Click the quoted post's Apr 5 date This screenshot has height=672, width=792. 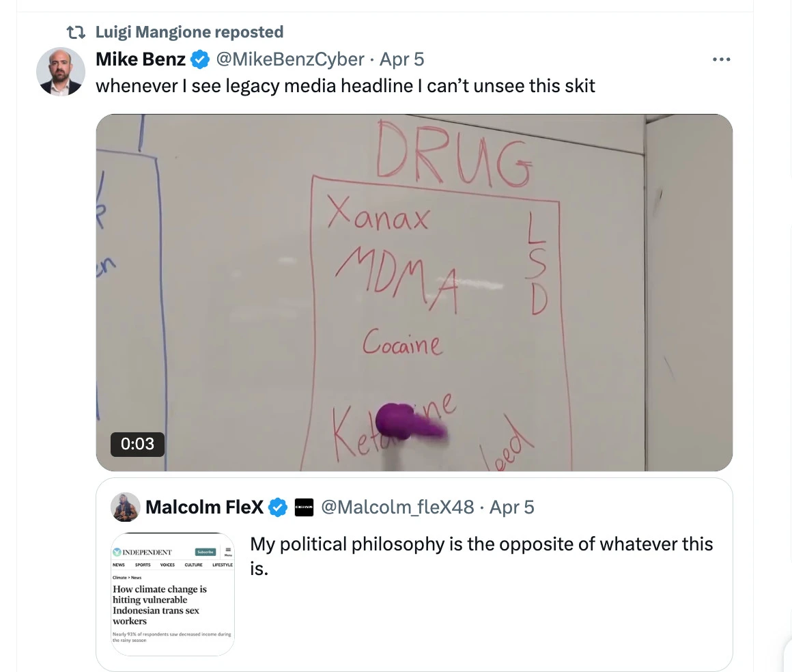pos(511,507)
